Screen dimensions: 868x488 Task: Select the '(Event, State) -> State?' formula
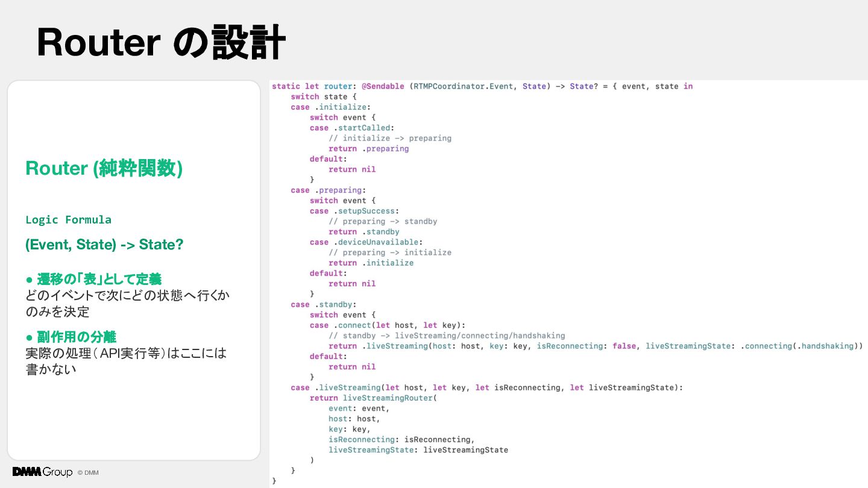(104, 245)
